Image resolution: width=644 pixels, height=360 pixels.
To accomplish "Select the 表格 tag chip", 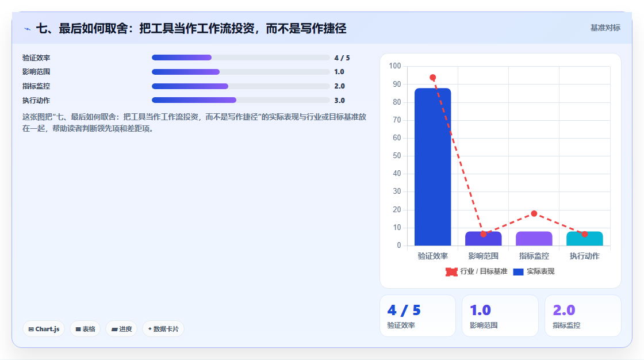I will [x=85, y=329].
